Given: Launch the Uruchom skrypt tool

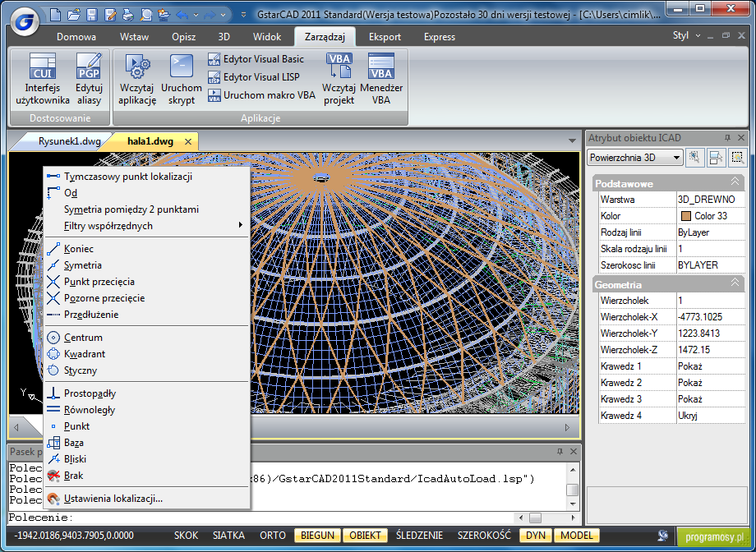Looking at the screenshot, I should (x=182, y=80).
